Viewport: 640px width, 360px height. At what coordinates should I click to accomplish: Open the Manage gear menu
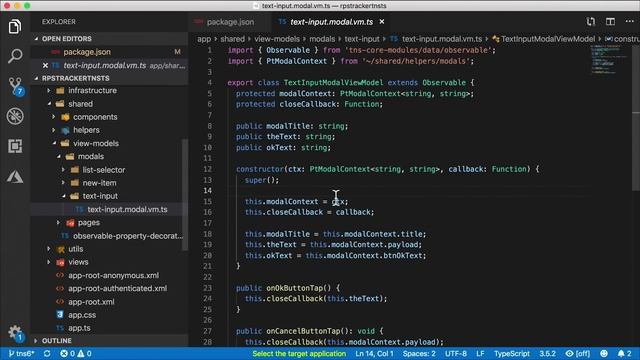point(15,333)
